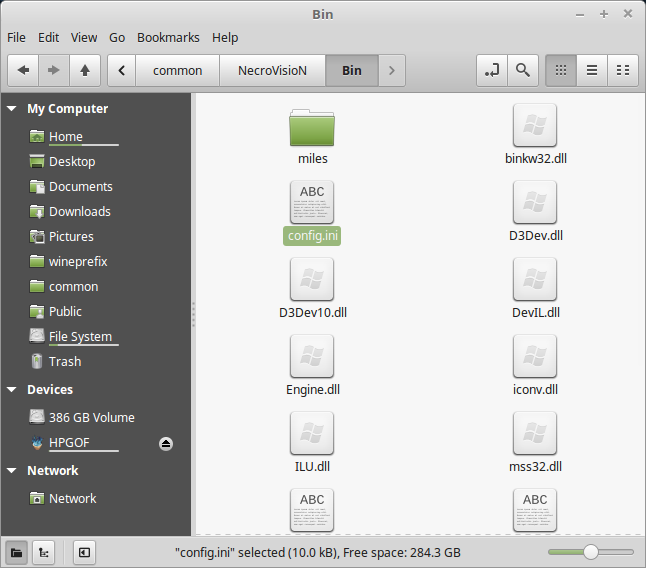Image resolution: width=646 pixels, height=568 pixels.
Task: Jump to the common path segment
Action: point(178,70)
